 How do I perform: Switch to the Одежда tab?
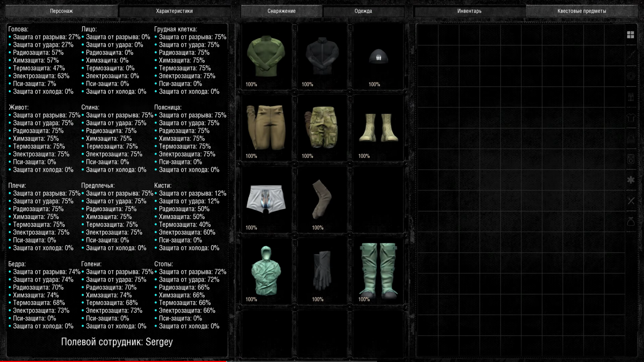pos(363,11)
